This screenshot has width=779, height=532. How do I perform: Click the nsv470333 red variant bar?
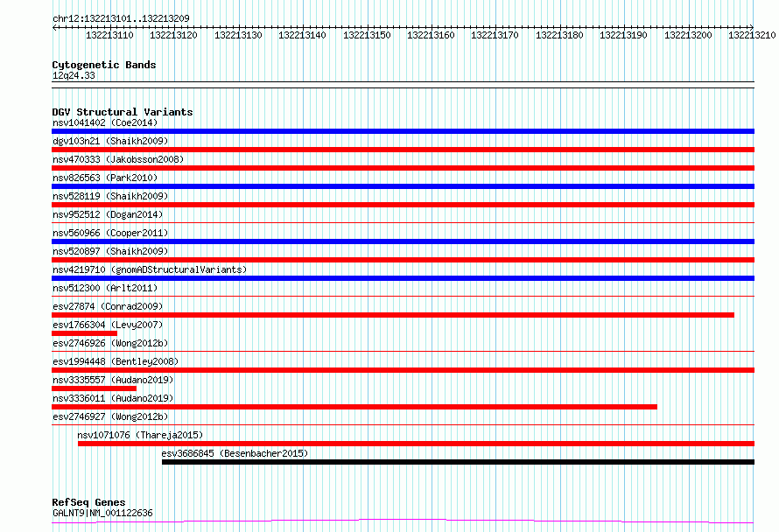[403, 168]
